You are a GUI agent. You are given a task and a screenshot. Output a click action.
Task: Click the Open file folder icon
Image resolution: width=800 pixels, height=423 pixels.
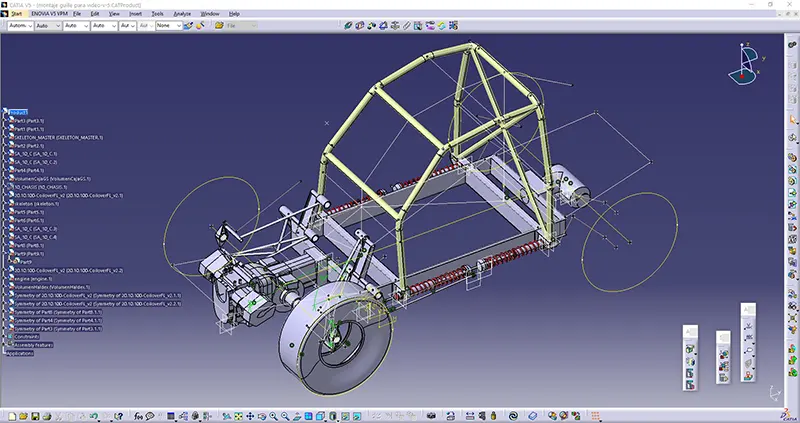click(21, 416)
